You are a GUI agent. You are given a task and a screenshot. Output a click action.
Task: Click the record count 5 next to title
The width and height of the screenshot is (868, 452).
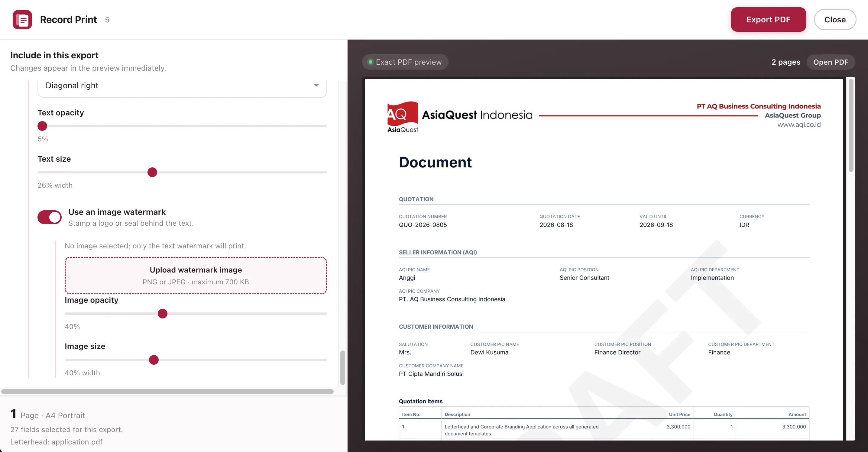point(107,20)
